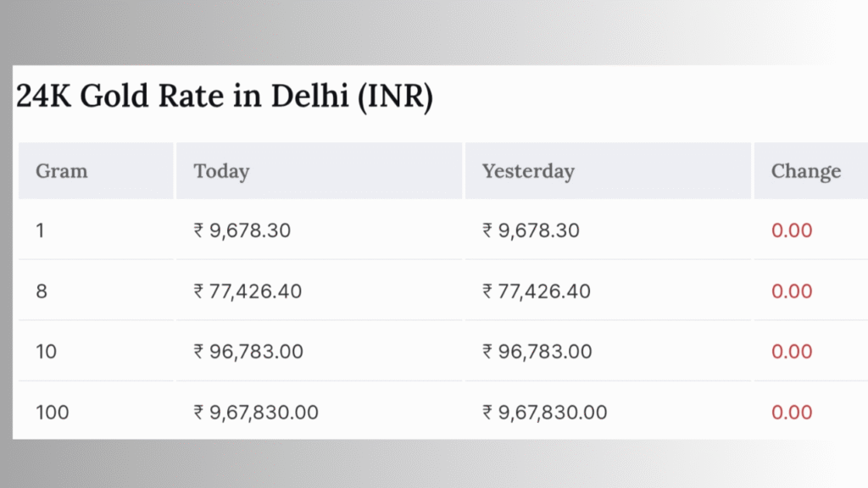Click the red 0.00 change for 1 gram
Viewport: 868px width, 488px height.
(x=792, y=230)
